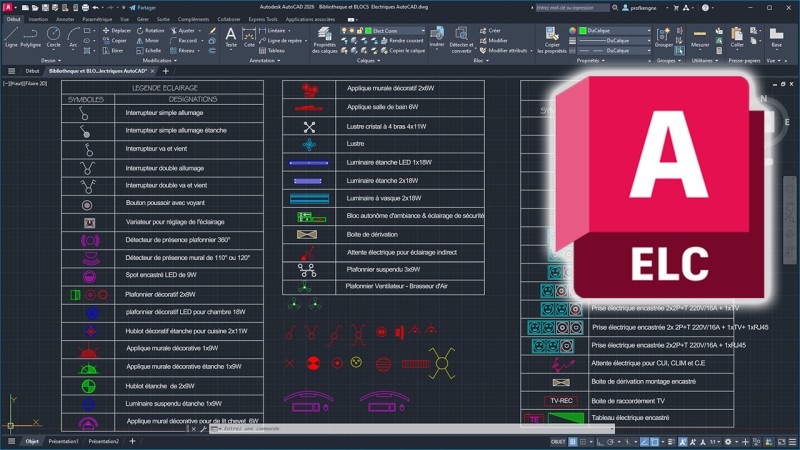Switch to Présentation1 layout tab
Screen dimensions: 800x450
pyautogui.click(x=63, y=441)
